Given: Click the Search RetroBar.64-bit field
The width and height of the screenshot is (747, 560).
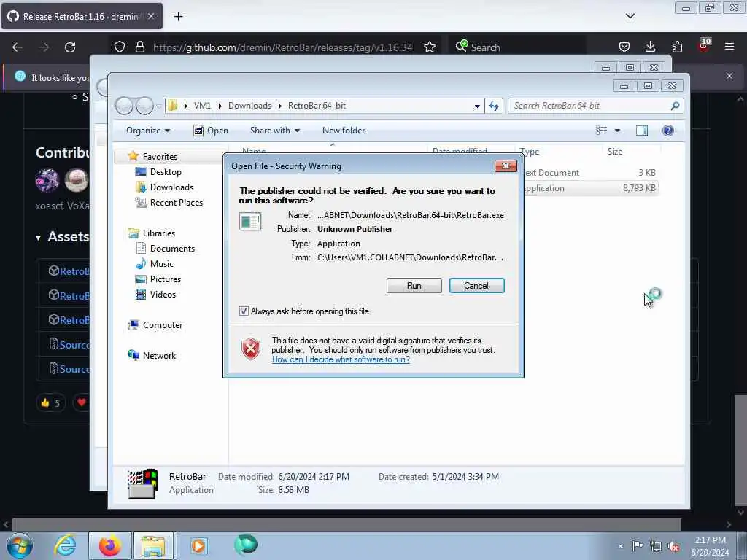Looking at the screenshot, I should coord(595,106).
